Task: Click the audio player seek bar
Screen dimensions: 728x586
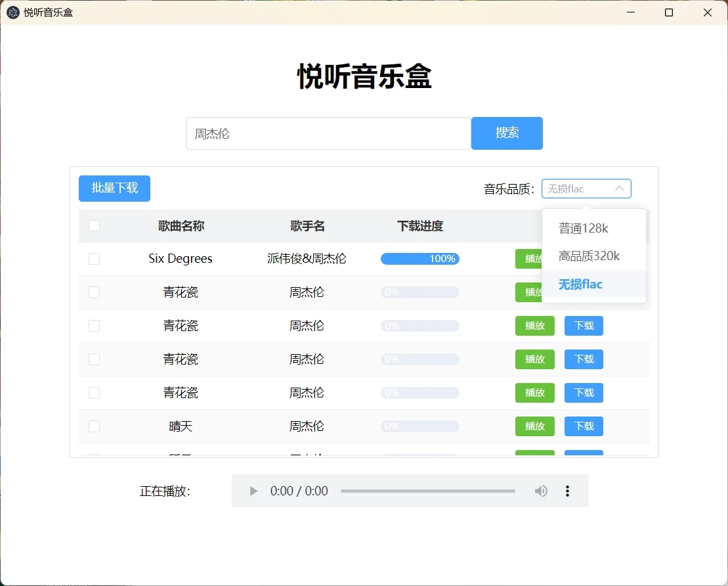Action: coord(427,491)
